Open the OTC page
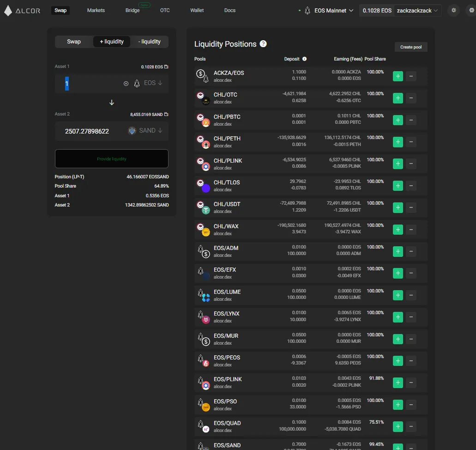This screenshot has width=476, height=450. pos(165,10)
